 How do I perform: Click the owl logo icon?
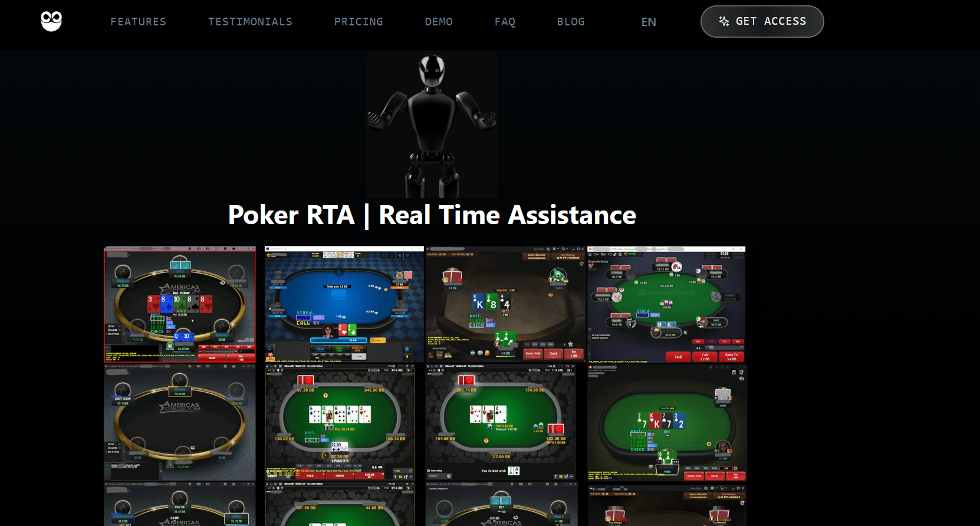[x=51, y=21]
